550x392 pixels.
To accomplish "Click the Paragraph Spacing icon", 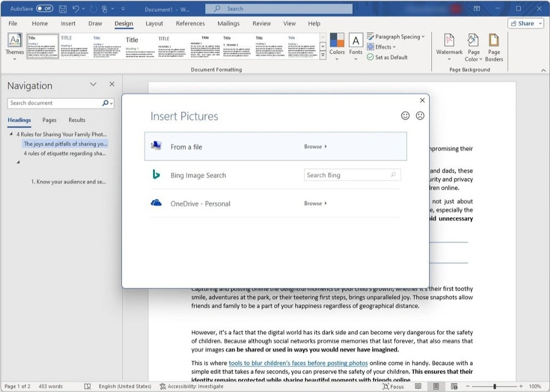I will click(371, 36).
